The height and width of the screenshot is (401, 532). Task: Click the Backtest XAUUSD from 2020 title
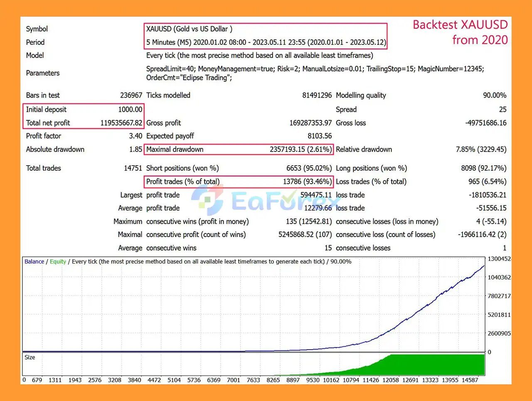coord(460,32)
